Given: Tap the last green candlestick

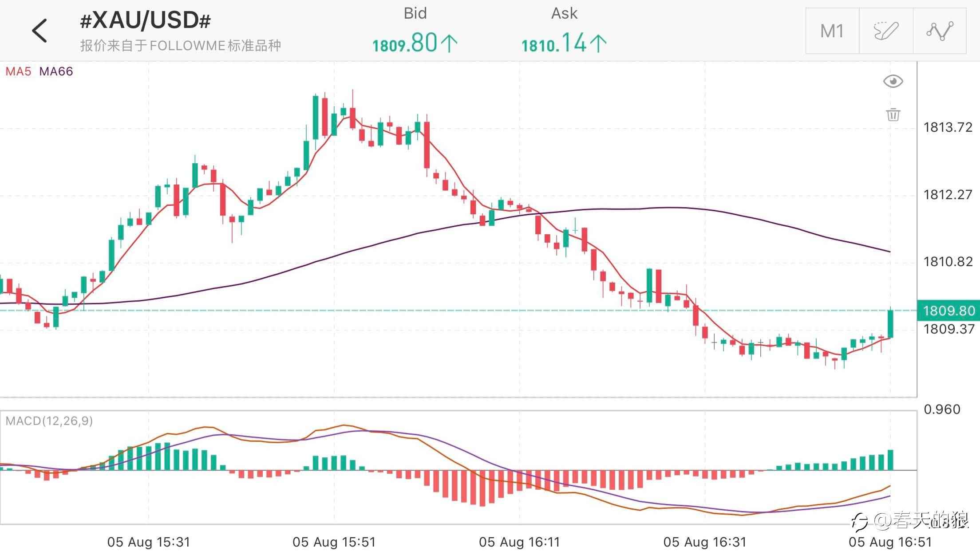Looking at the screenshot, I should click(x=890, y=324).
